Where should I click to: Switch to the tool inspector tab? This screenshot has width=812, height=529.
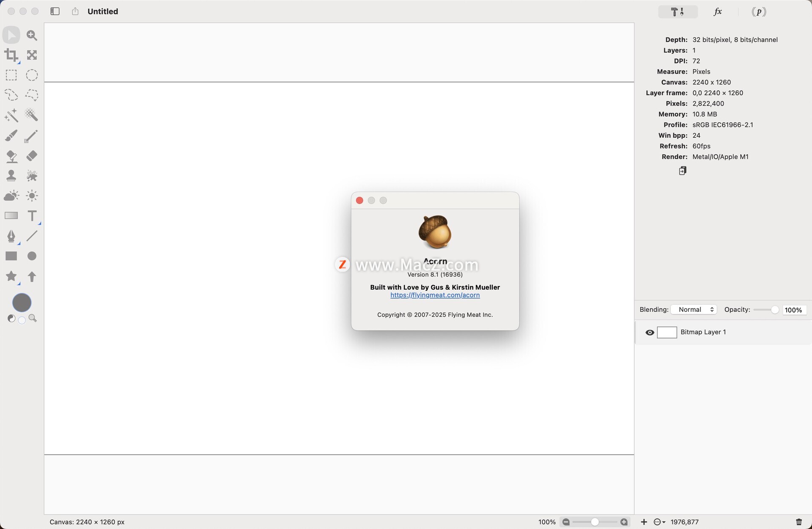click(678, 12)
